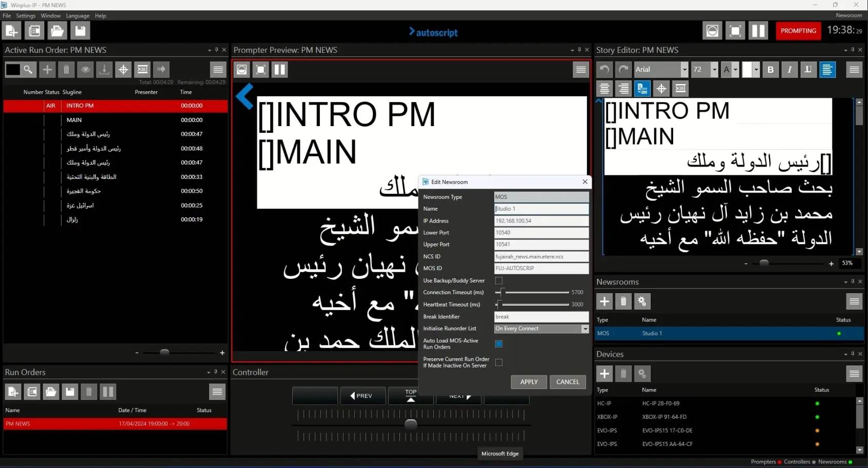Click the Connection Timeout slider handle
Viewport: 868px width, 468px height.
(x=502, y=292)
